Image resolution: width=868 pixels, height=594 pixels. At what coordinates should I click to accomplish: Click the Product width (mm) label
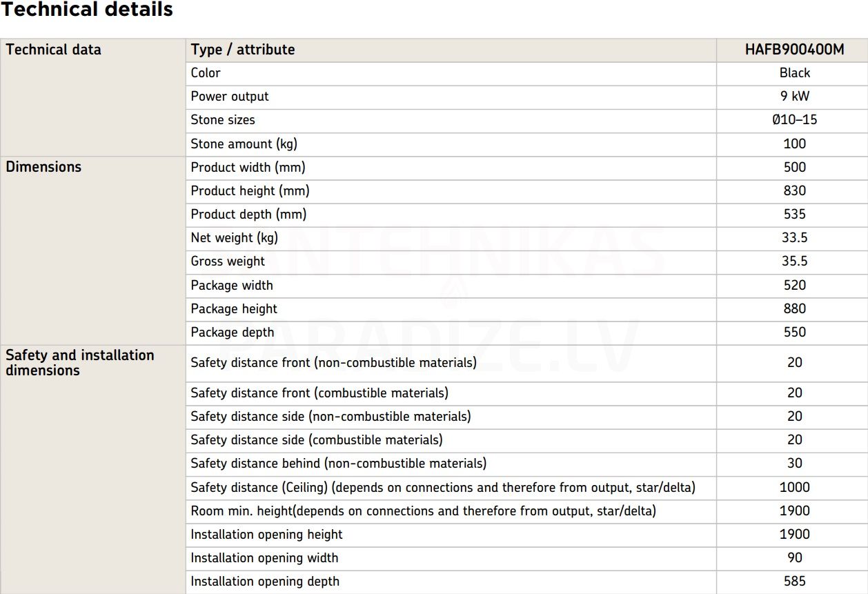248,168
